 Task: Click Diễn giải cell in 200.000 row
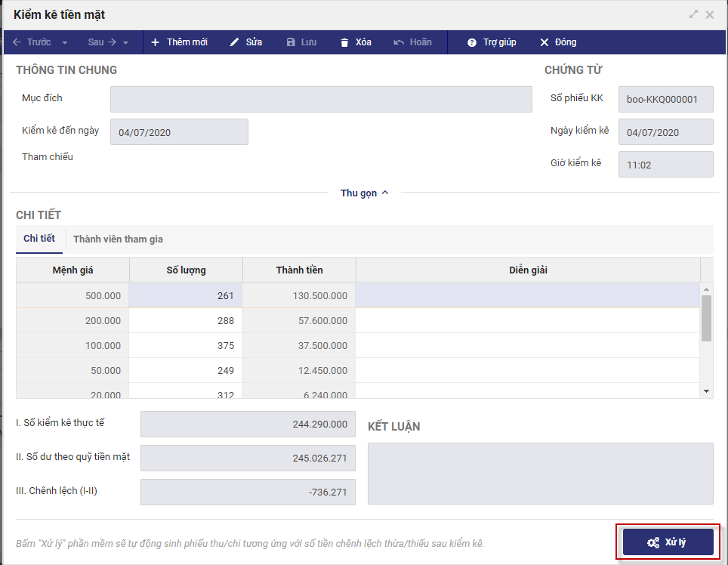pos(527,320)
